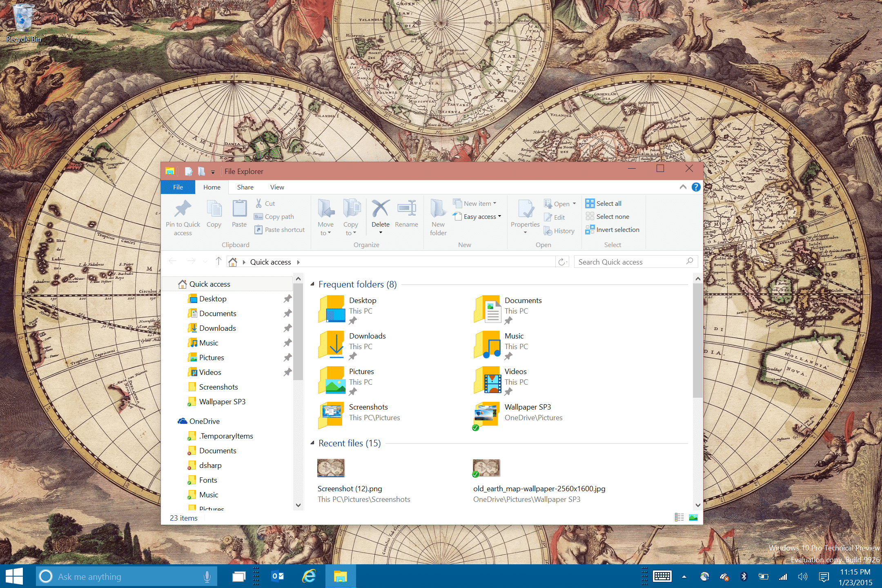Expand the Open button dropdown
The width and height of the screenshot is (882, 588).
click(x=574, y=204)
